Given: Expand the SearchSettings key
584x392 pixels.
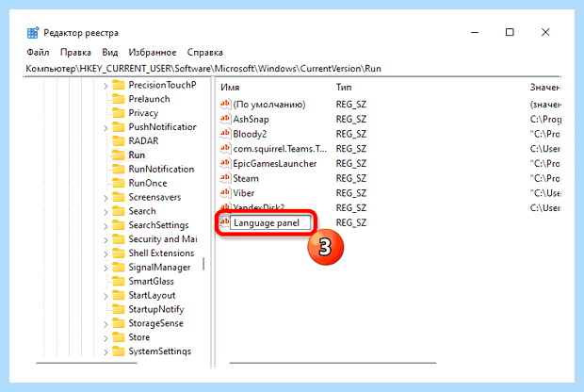Looking at the screenshot, I should (x=105, y=226).
